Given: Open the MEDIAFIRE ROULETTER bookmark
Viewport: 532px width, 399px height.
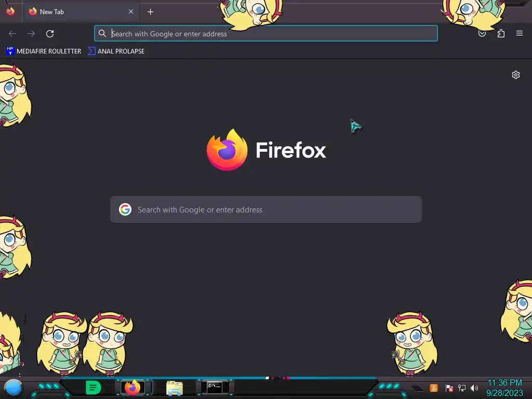Looking at the screenshot, I should click(44, 51).
